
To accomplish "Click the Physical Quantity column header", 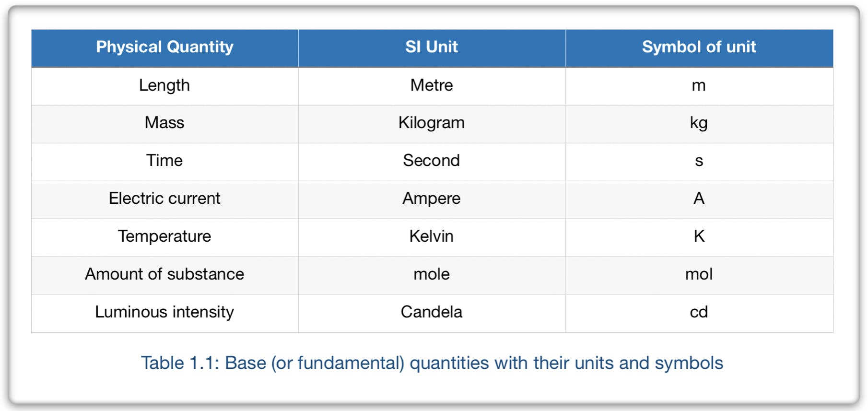I will pos(164,47).
